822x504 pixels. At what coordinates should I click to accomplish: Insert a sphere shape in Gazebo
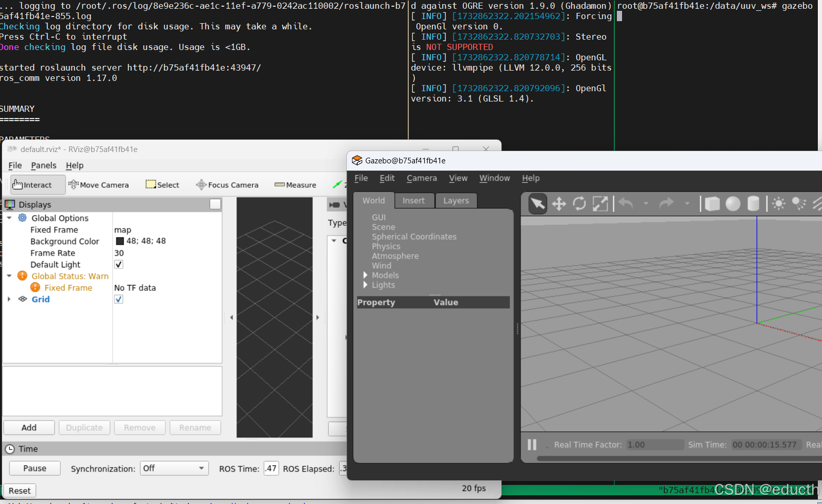[733, 204]
